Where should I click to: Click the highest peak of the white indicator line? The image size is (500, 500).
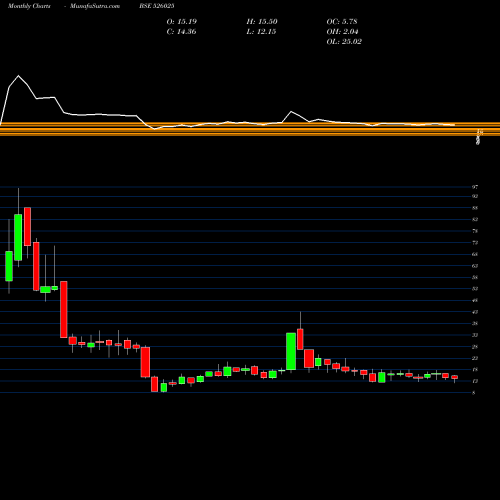point(18,76)
